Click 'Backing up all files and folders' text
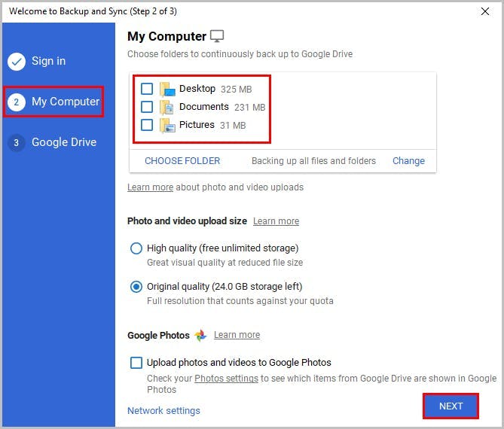This screenshot has height=429, width=504. coord(313,161)
